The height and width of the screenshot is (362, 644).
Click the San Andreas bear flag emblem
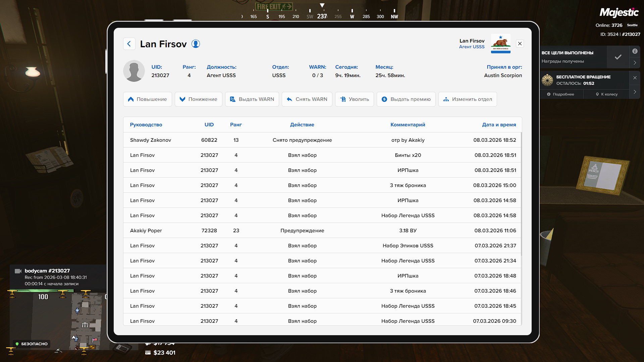(500, 44)
